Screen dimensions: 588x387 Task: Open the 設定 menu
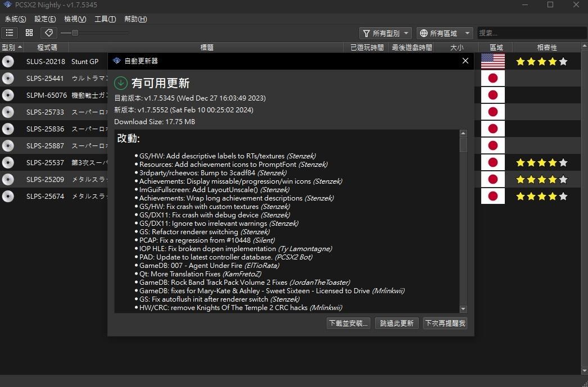46,19
